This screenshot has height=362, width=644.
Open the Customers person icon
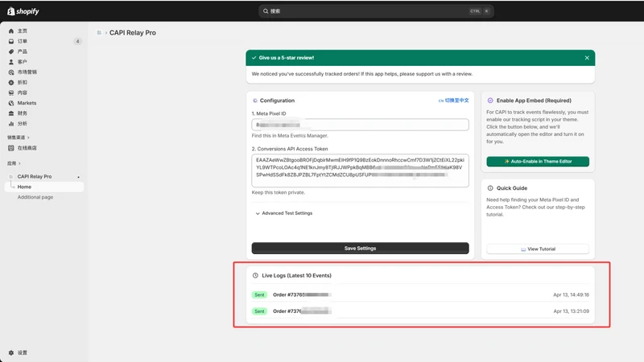point(11,62)
